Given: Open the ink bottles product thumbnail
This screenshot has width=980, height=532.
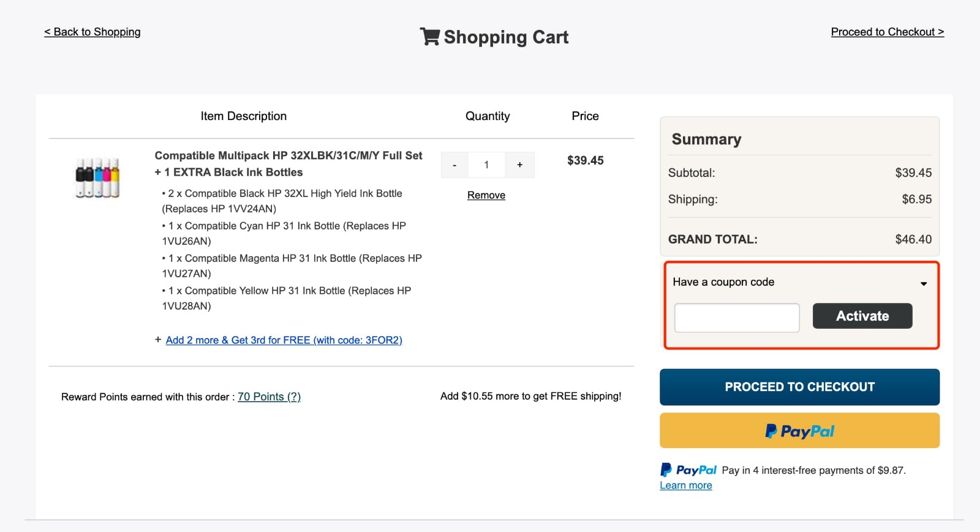Looking at the screenshot, I should (97, 178).
